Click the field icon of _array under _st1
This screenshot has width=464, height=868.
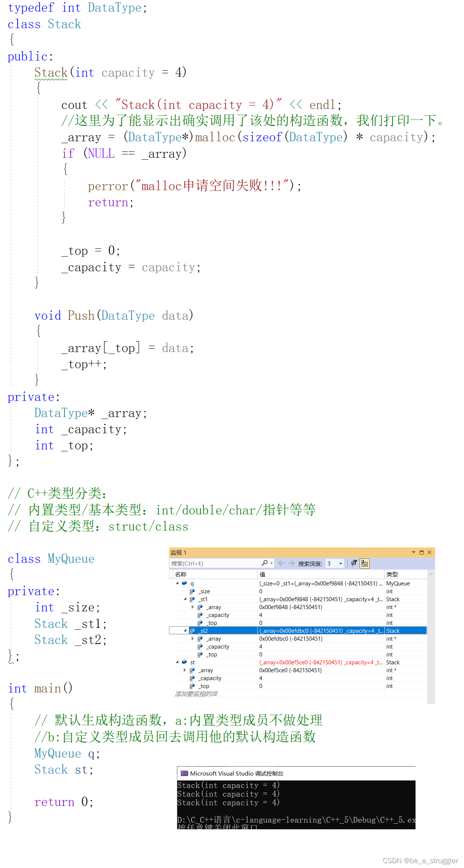[200, 607]
